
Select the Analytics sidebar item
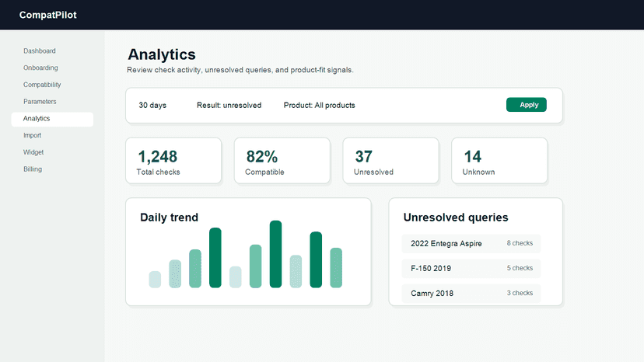(x=52, y=119)
